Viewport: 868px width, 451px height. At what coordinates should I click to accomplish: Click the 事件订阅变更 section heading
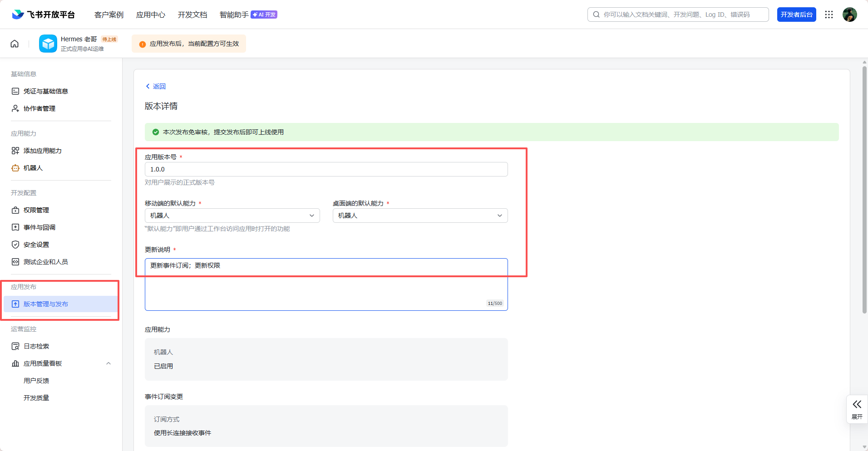point(164,397)
